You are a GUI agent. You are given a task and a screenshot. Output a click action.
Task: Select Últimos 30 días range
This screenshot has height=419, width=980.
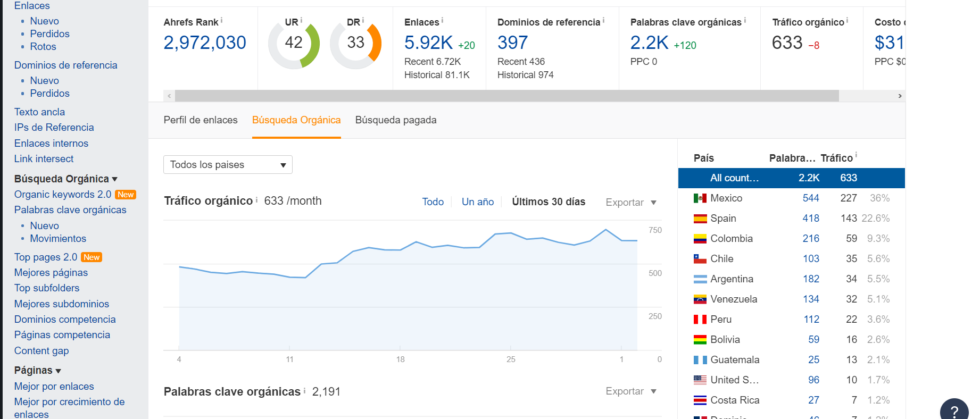[549, 202]
